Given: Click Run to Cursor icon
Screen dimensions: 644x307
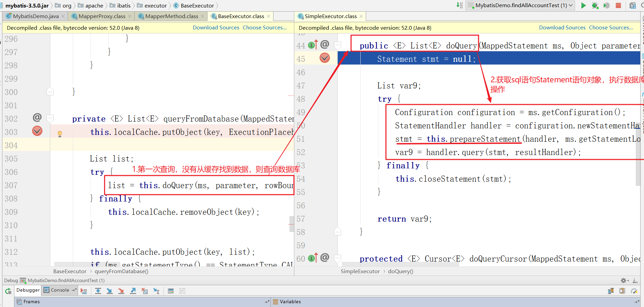Looking at the screenshot, I should point(156,291).
